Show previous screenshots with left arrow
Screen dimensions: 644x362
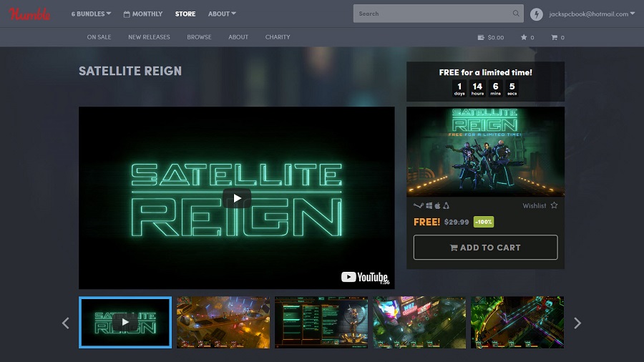point(65,323)
